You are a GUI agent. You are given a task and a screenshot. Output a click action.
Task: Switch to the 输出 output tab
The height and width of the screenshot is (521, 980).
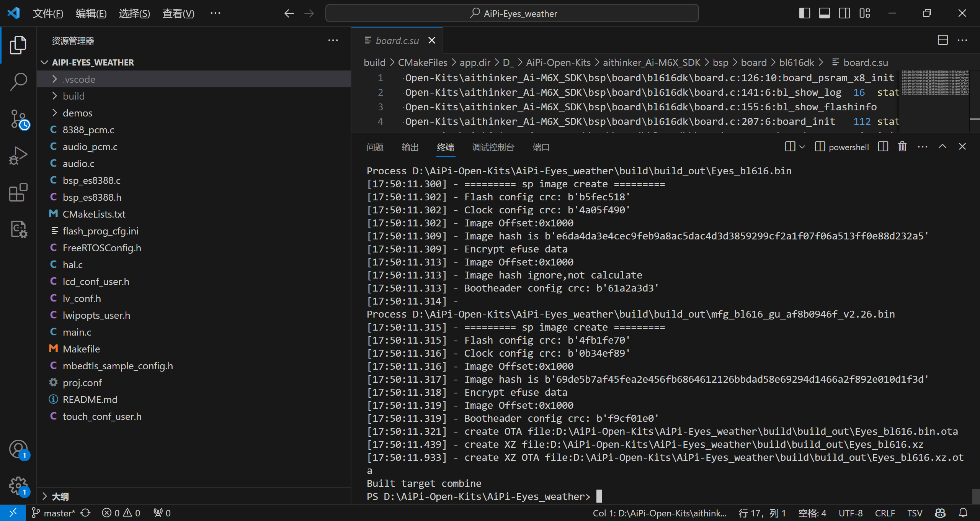pos(410,147)
